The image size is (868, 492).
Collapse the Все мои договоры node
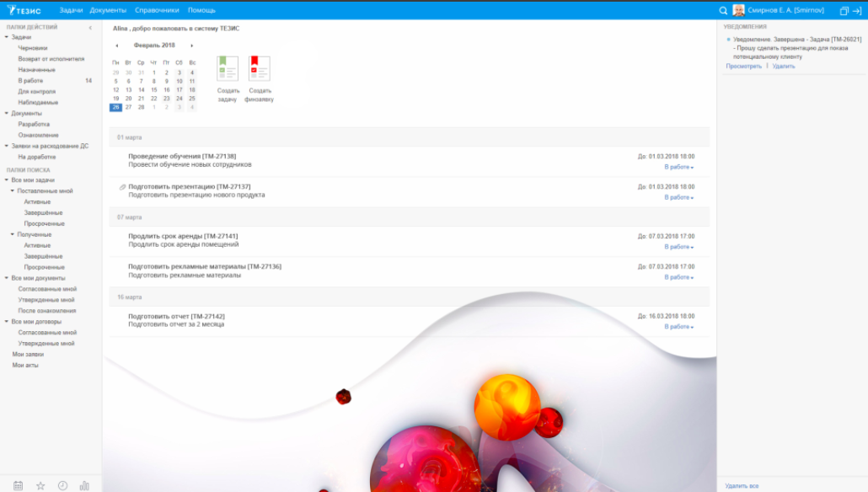coord(7,322)
